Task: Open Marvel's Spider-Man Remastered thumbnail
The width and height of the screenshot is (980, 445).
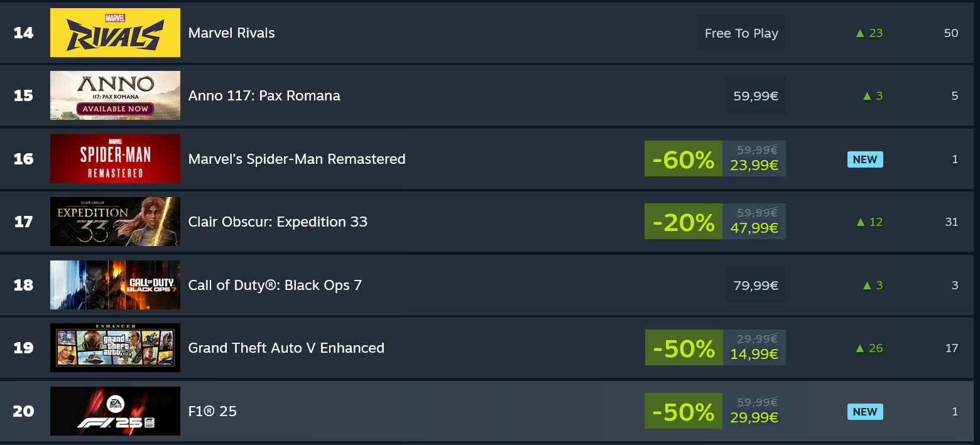Action: click(x=115, y=159)
